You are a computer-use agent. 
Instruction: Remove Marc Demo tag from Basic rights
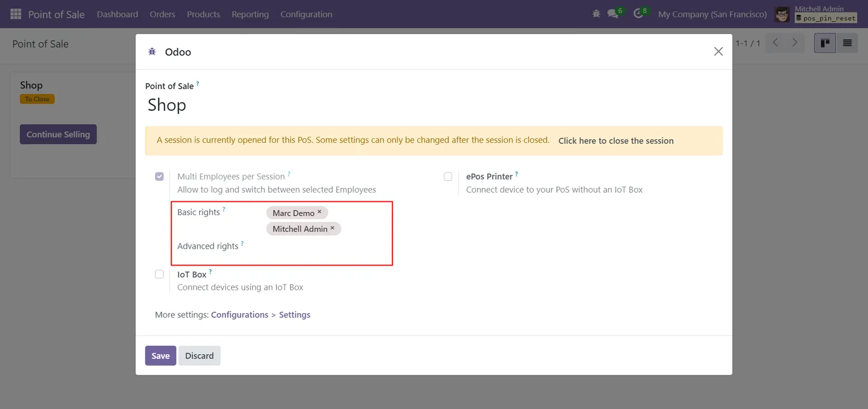319,212
